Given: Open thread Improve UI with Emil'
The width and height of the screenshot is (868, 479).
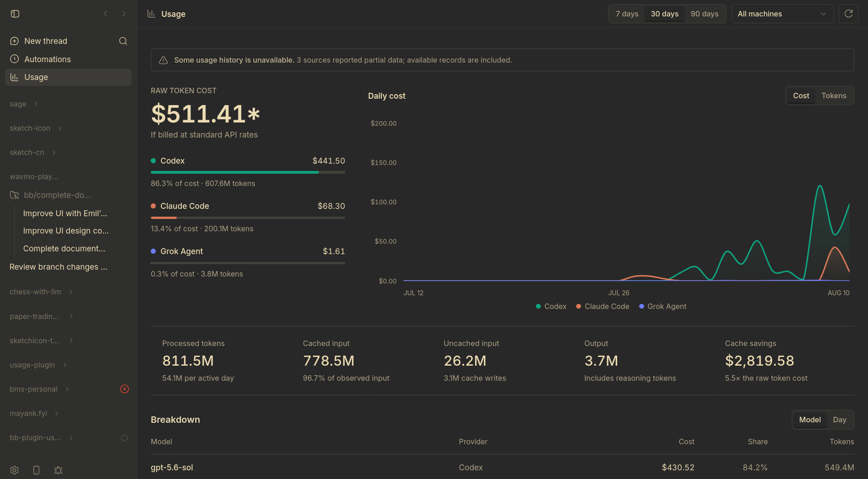Looking at the screenshot, I should [x=65, y=213].
